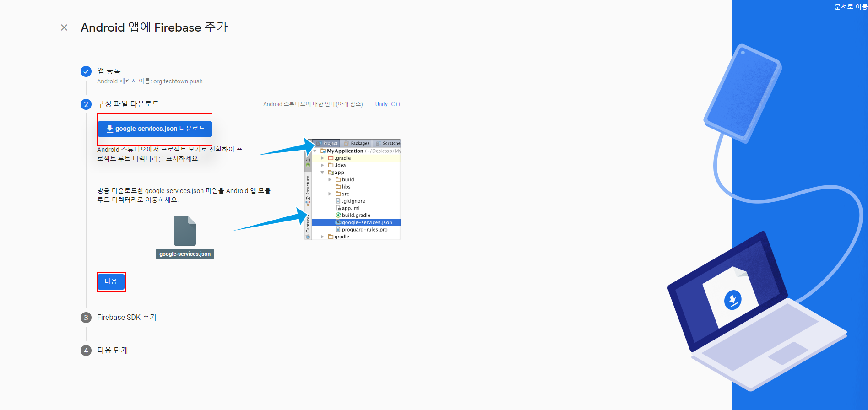Open the C++ instructions link
The width and height of the screenshot is (868, 410).
396,104
